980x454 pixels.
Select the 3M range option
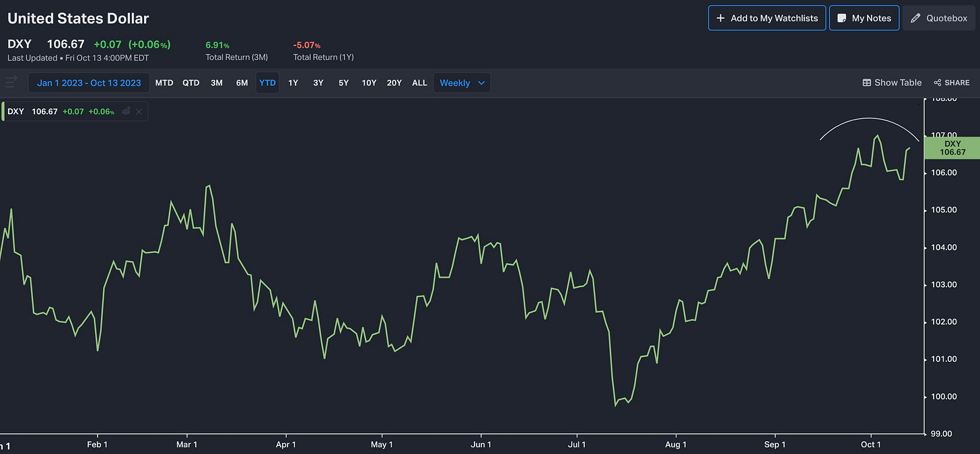pos(216,83)
